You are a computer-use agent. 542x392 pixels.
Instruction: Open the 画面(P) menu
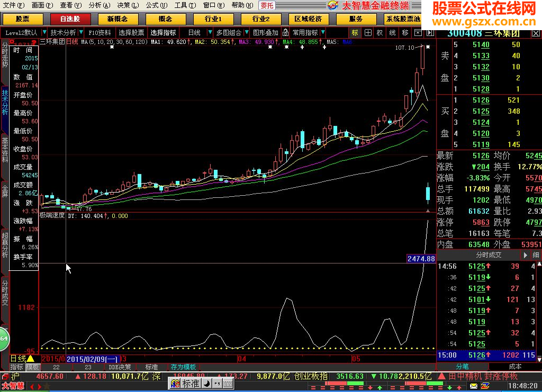(42, 5)
